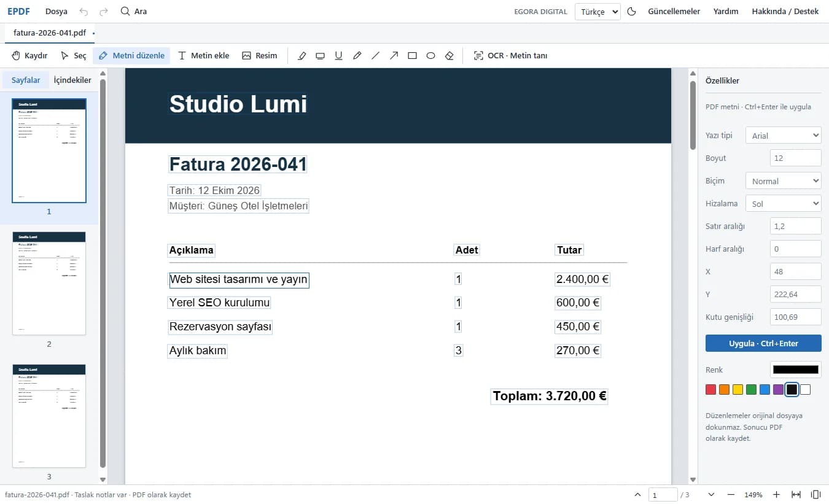
Task: Switch to the Sayfalar tab
Action: (26, 80)
